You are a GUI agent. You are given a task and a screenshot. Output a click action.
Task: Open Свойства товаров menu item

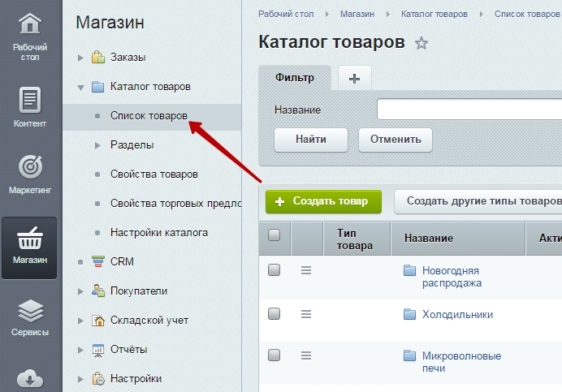154,174
